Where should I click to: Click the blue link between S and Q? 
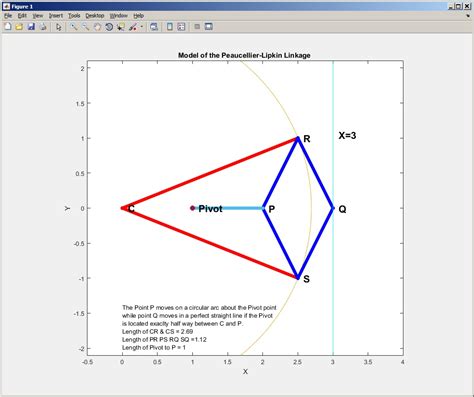[315, 243]
